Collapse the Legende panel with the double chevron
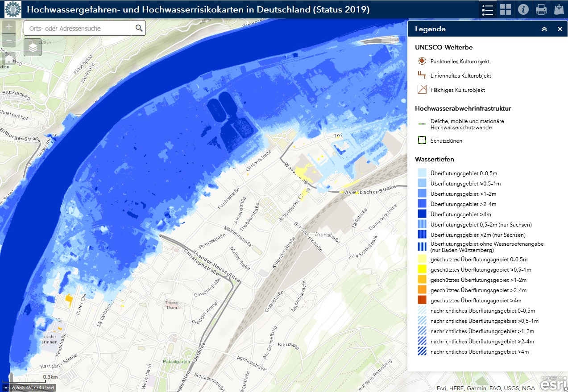Screen dimensions: 568x392 (544, 29)
